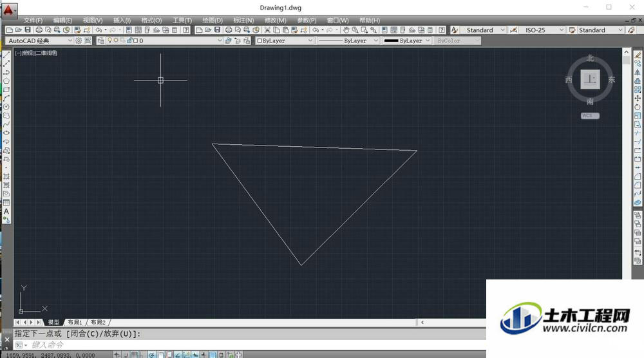Viewport: 644px width, 358px height.
Task: Open workspace settings gear icon
Action: [x=79, y=41]
